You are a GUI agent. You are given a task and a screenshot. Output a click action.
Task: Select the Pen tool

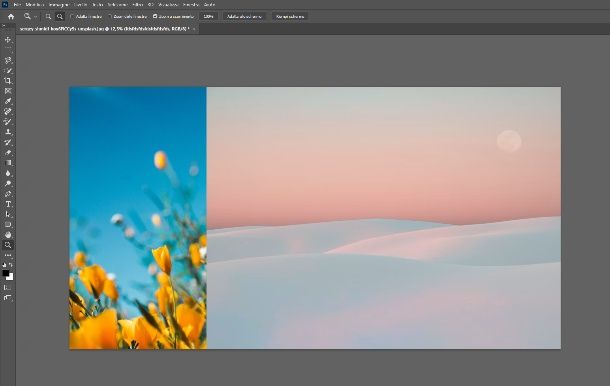8,194
